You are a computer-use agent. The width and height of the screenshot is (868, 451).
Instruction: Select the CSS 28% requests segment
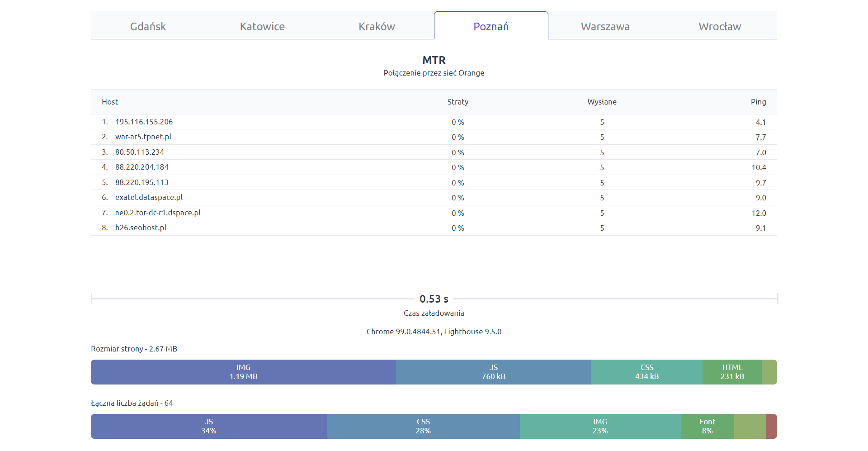[423, 426]
